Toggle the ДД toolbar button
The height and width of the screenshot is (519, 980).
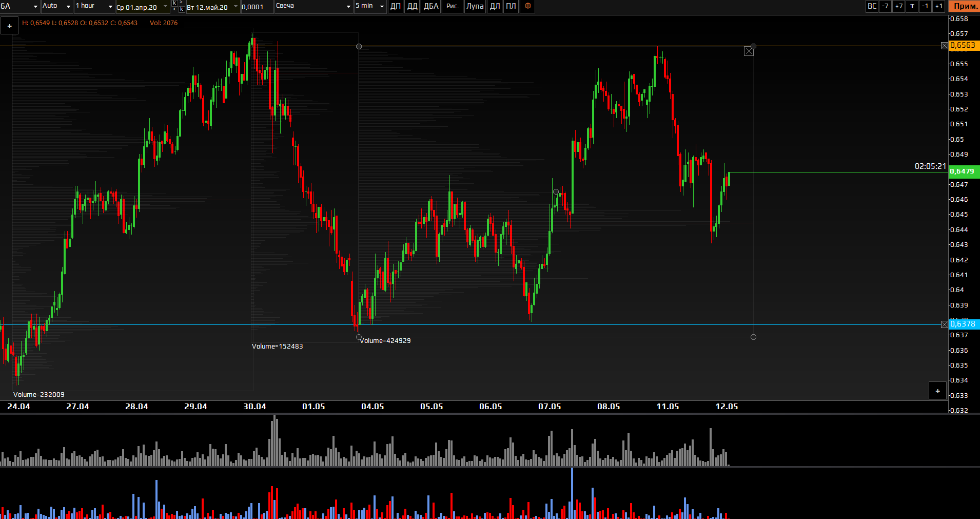[x=412, y=6]
